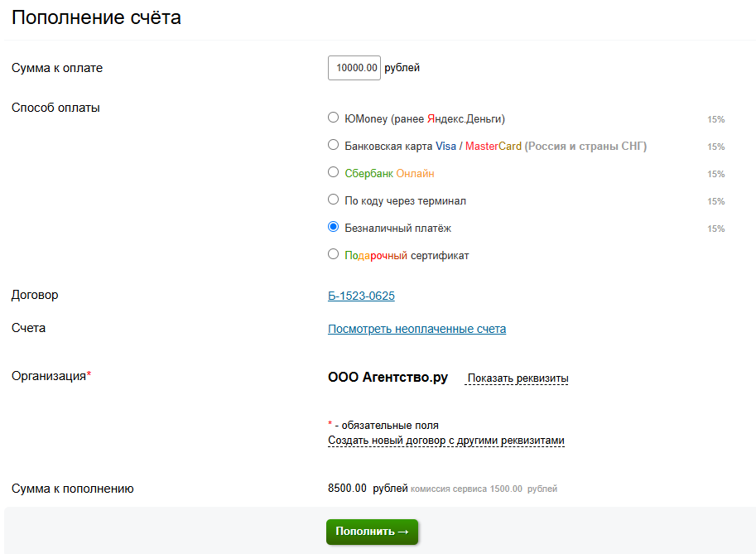Select ЮMoney payment radio button
756x554 pixels.
tap(333, 117)
